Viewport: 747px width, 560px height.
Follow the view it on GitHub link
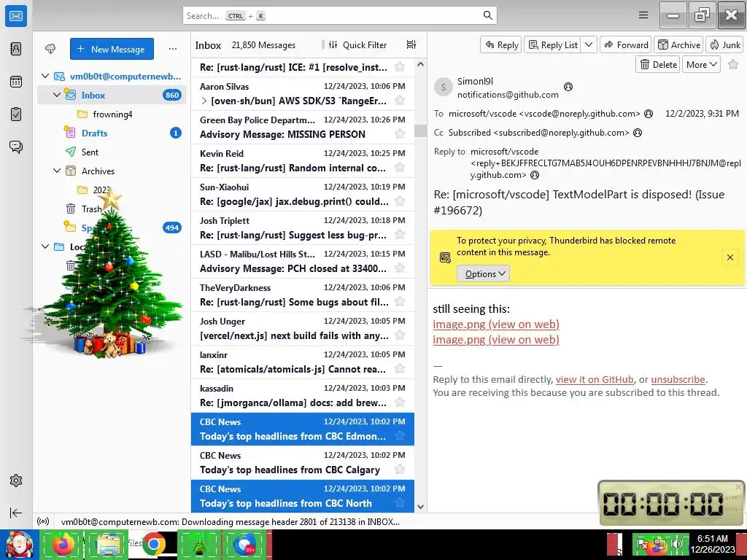595,379
